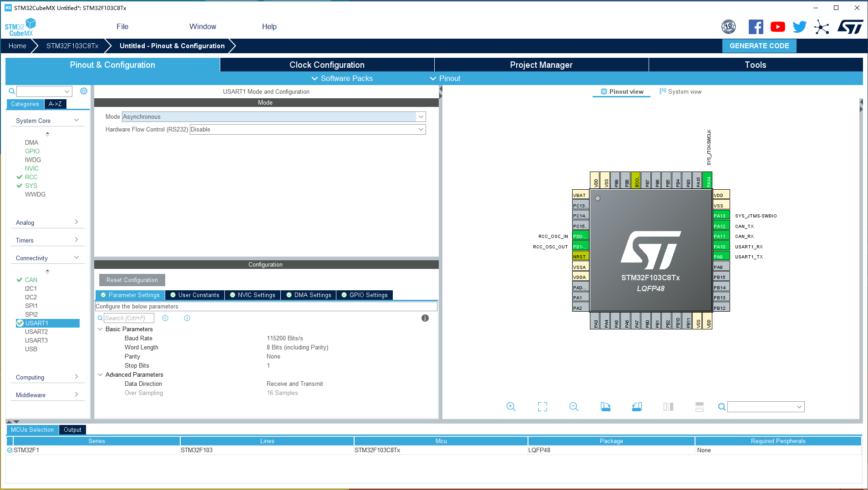The image size is (868, 490).
Task: Open the Hardware Flow Control dropdown
Action: tap(421, 129)
